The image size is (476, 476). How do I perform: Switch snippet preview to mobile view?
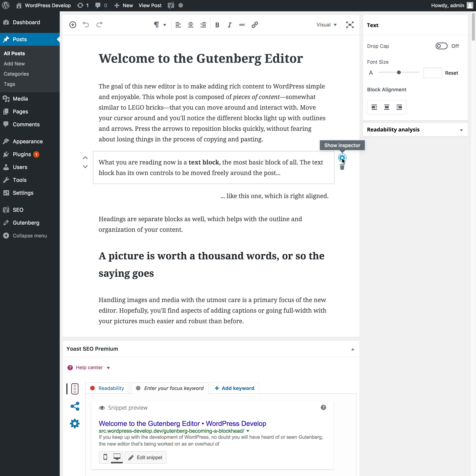105,457
